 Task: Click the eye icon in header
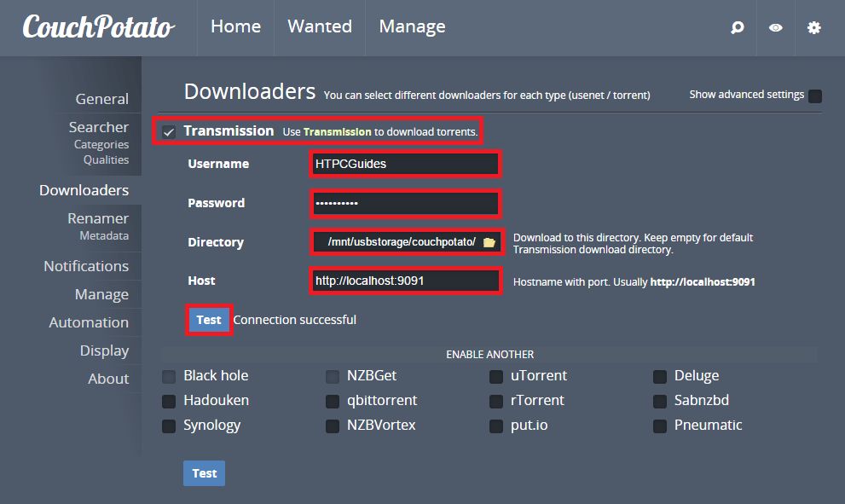tap(775, 28)
